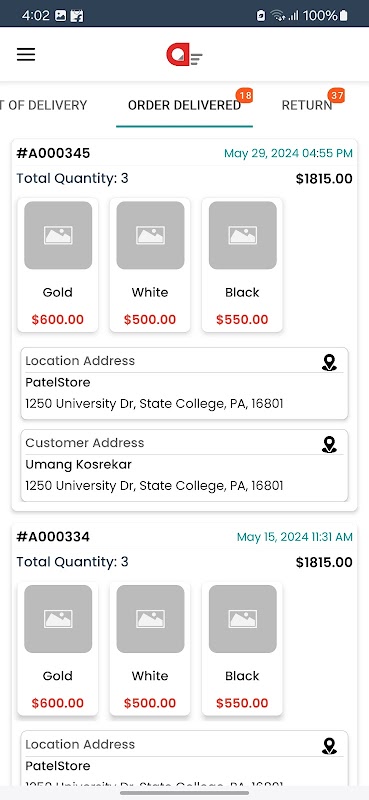Open the Gold item thumbnail in order #A000334
The height and width of the screenshot is (800, 369).
(58, 619)
